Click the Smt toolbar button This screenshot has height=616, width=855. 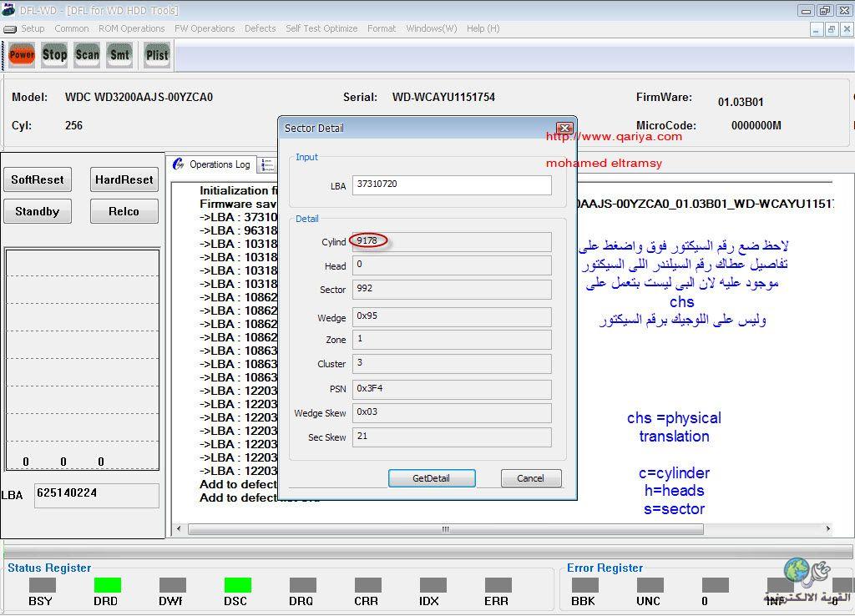[119, 54]
